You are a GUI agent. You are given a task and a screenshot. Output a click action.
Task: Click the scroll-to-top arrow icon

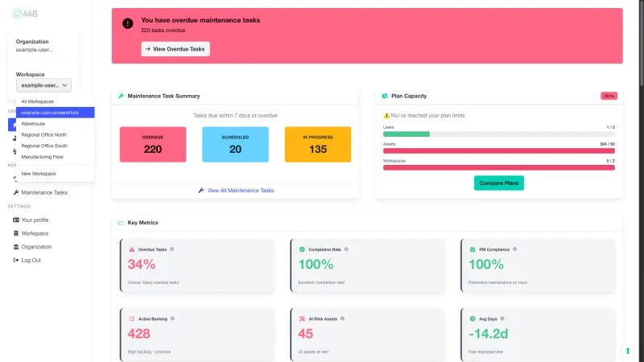pyautogui.click(x=627, y=351)
